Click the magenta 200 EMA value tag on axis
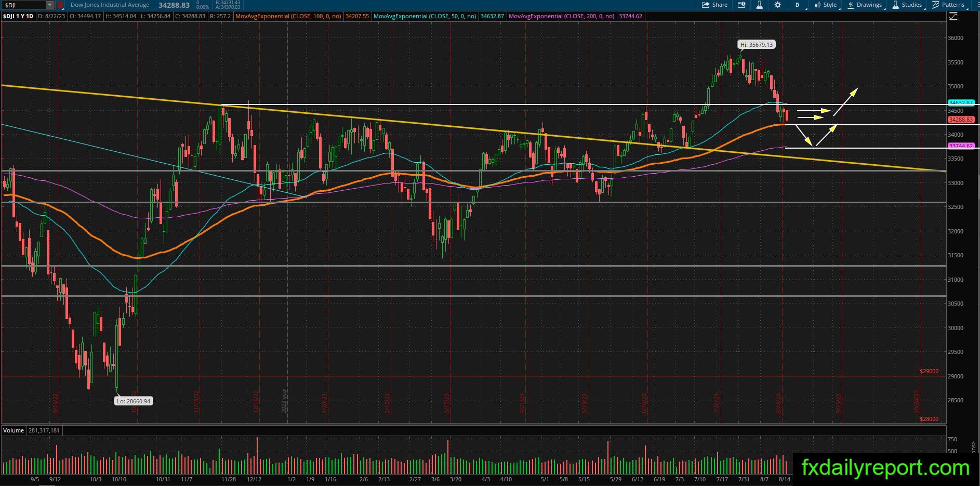This screenshot has height=486, width=980. (x=960, y=146)
